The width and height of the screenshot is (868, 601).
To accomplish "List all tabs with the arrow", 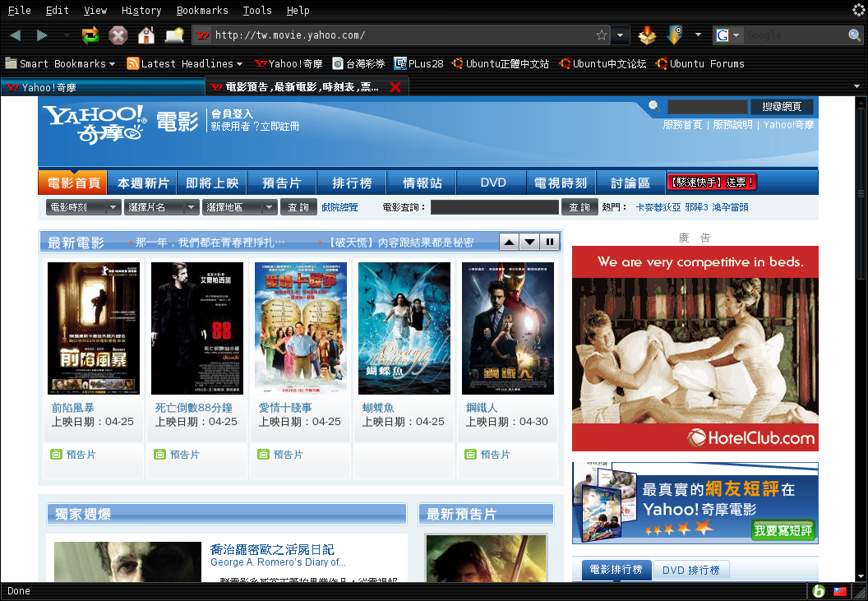I will [x=857, y=86].
